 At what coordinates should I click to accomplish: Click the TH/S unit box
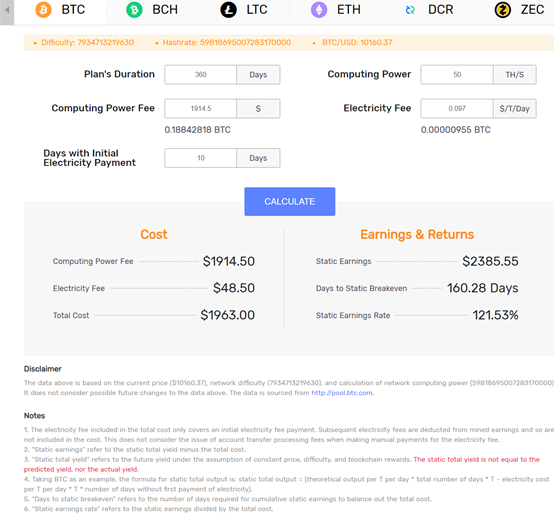click(x=515, y=75)
